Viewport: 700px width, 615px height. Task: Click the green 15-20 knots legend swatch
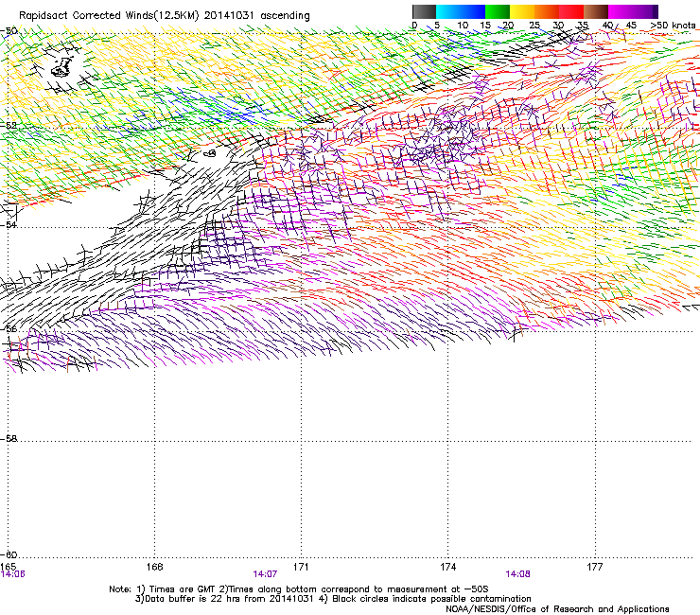point(498,11)
